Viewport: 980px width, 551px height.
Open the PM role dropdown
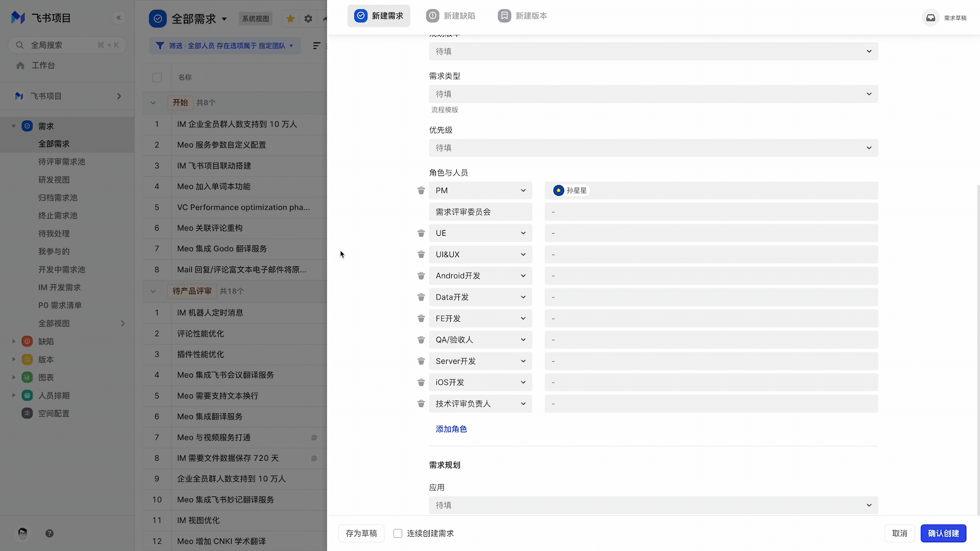coord(480,190)
